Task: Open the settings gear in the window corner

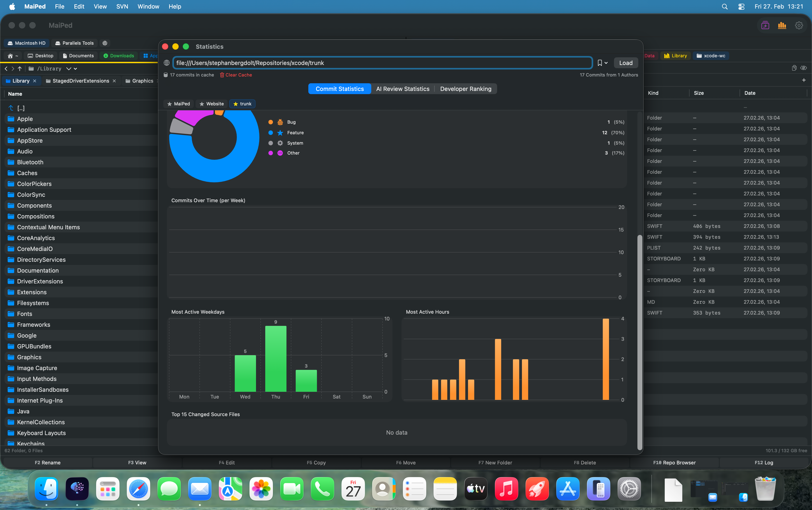Action: 799,25
